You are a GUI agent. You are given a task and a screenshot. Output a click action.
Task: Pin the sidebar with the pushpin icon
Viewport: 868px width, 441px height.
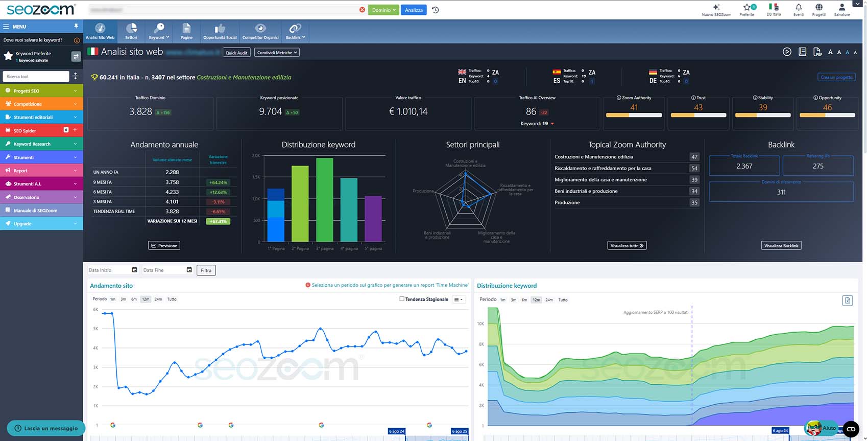[x=76, y=26]
